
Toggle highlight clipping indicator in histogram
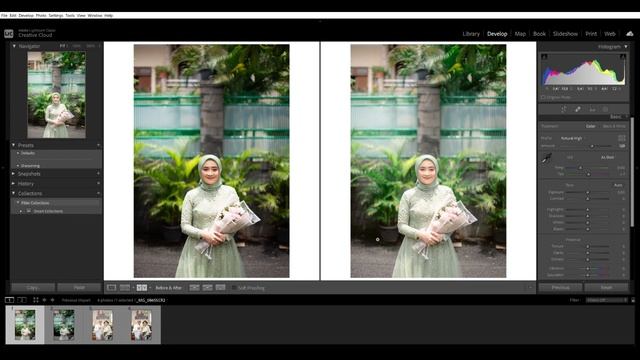point(622,57)
